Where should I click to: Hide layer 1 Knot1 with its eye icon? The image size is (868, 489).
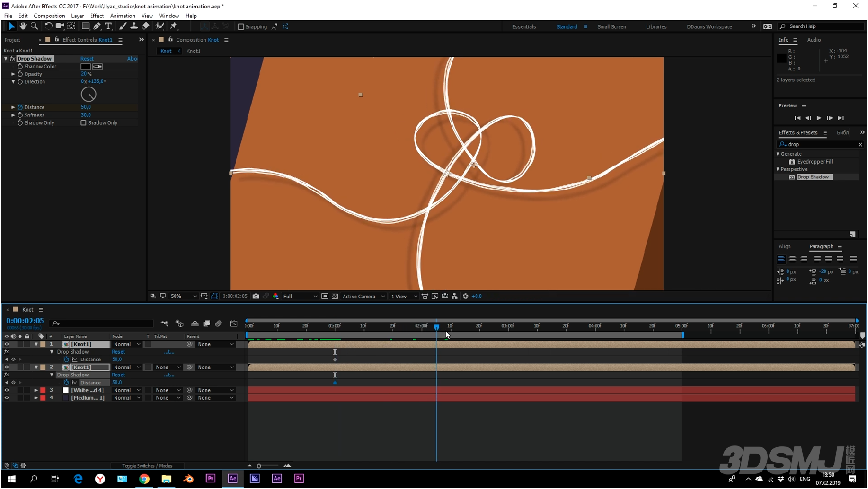pyautogui.click(x=7, y=345)
